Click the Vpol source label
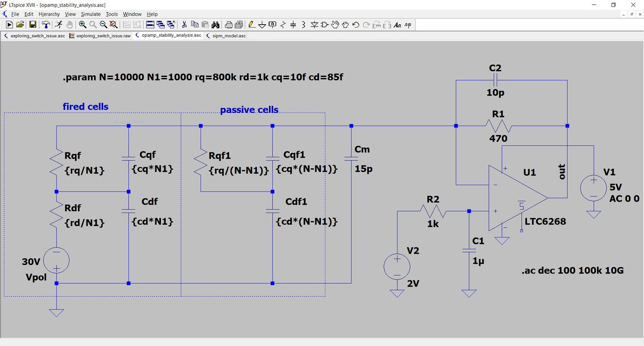644x346 pixels. tap(36, 277)
